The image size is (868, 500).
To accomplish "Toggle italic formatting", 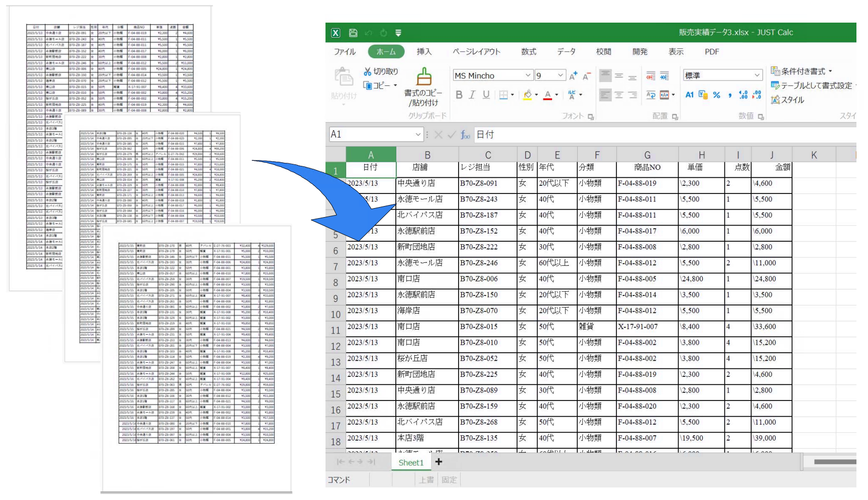I will tap(472, 95).
